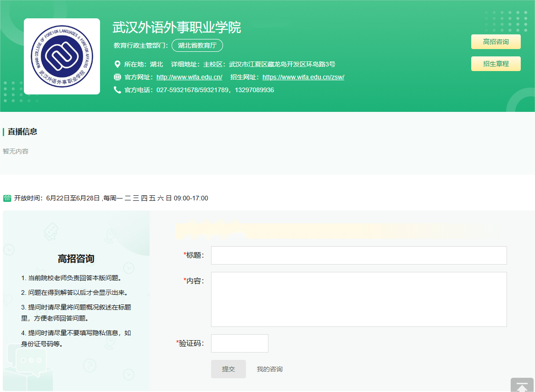Open the 招生章程 button

(x=496, y=64)
